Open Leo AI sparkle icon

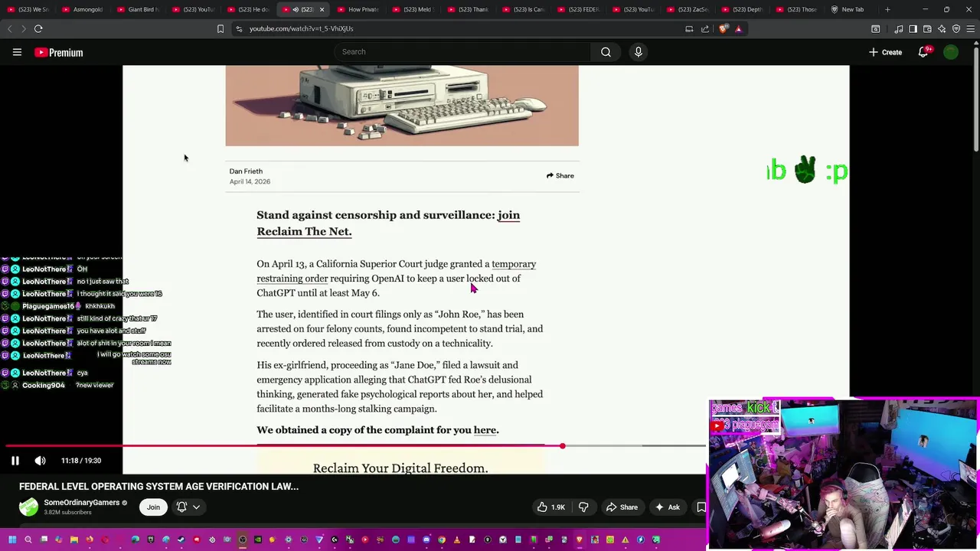click(x=942, y=29)
